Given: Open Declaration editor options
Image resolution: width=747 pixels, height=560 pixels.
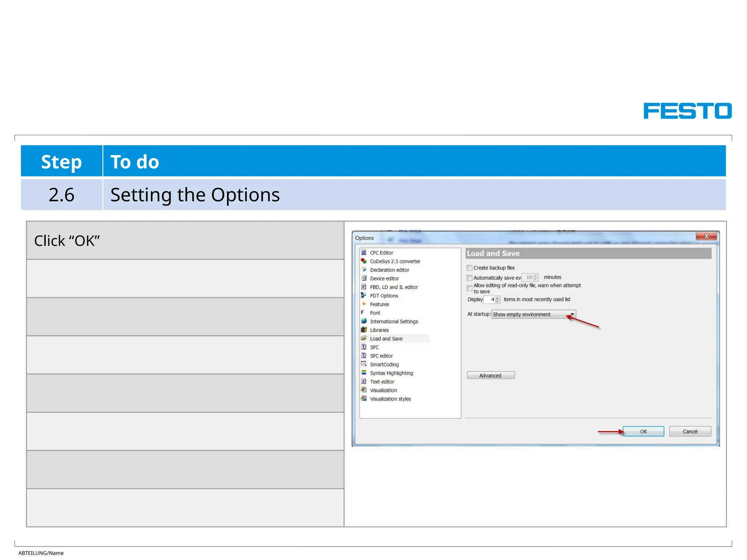Looking at the screenshot, I should tap(390, 270).
